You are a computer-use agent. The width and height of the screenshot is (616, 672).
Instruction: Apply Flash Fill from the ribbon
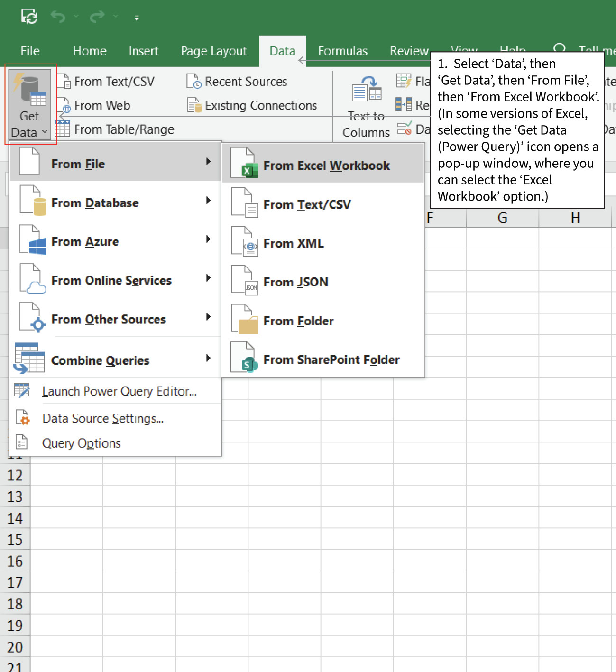pyautogui.click(x=409, y=81)
